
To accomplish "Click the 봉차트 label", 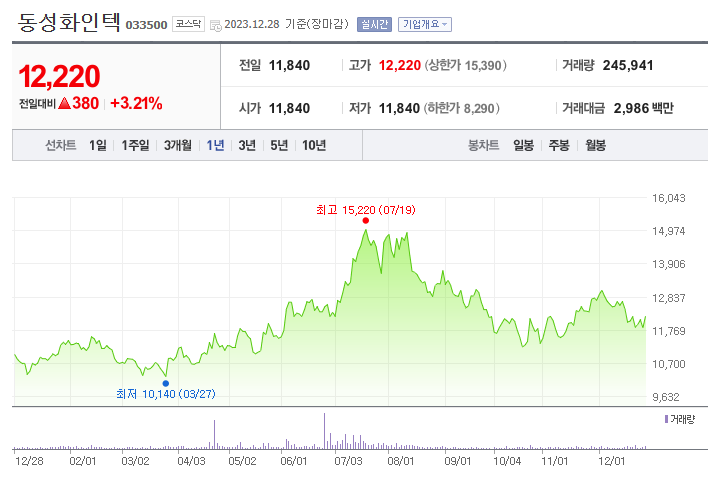I will coord(483,145).
